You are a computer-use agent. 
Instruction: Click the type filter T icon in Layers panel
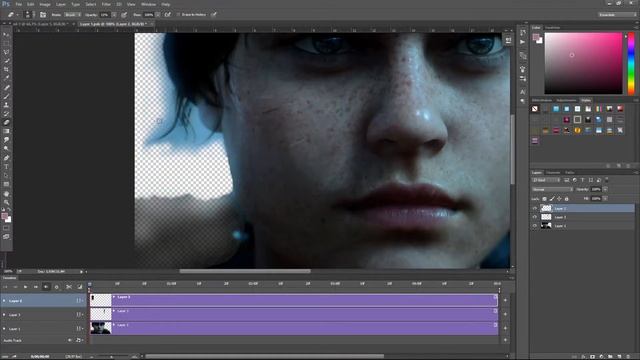click(x=582, y=180)
